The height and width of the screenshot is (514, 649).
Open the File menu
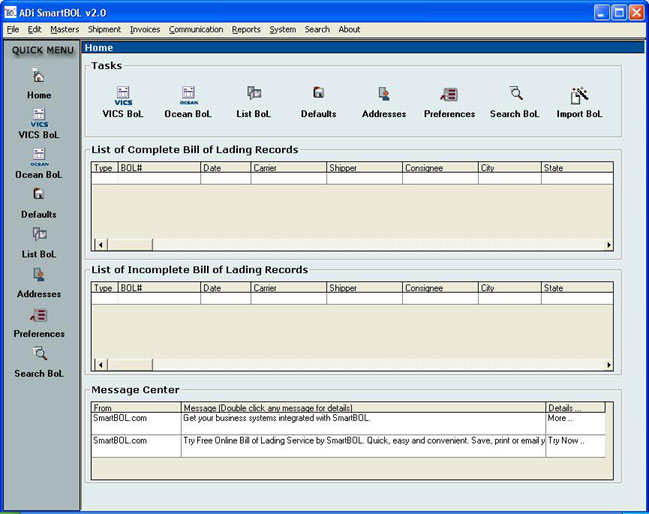(x=13, y=29)
